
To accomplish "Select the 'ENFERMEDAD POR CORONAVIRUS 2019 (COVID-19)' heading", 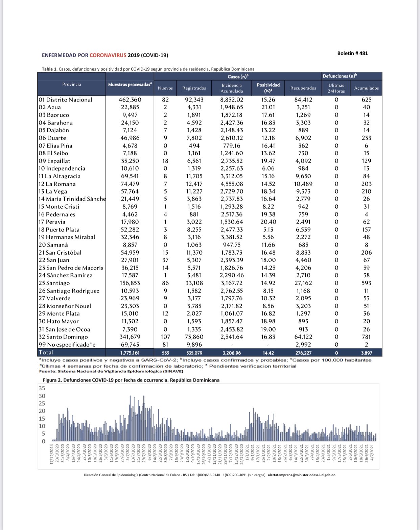I will pos(105,55).
